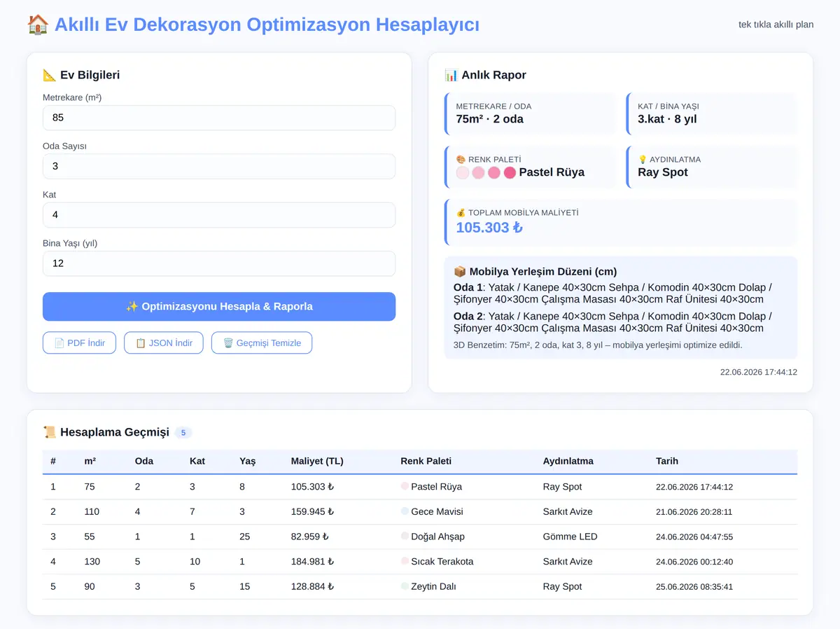This screenshot has height=629, width=840.
Task: Click cost cell 82.959 ₺
Action: click(309, 537)
